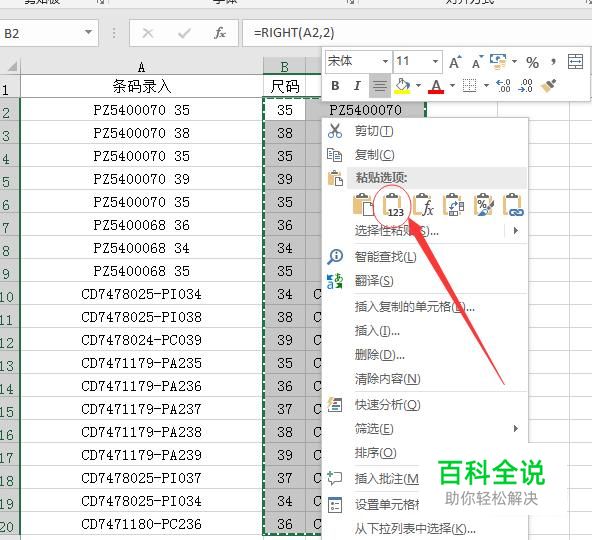
Task: Click cell CD7471179-PA237
Action: point(142,409)
